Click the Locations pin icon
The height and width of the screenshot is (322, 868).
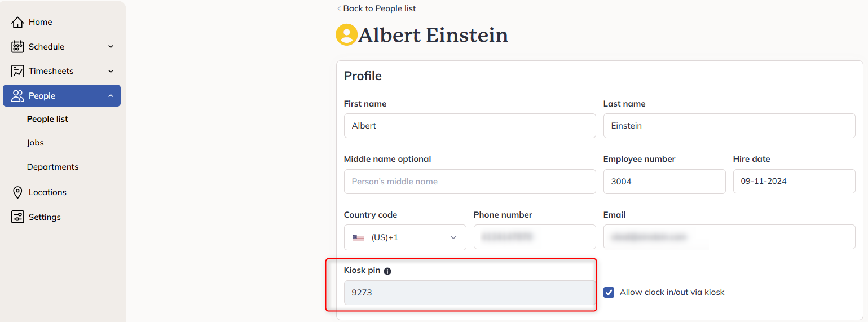tap(18, 192)
